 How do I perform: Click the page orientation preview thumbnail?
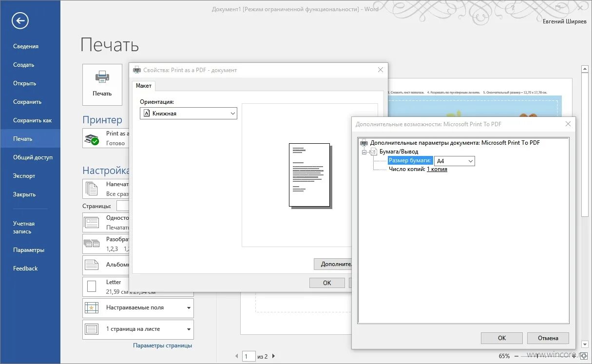point(310,176)
